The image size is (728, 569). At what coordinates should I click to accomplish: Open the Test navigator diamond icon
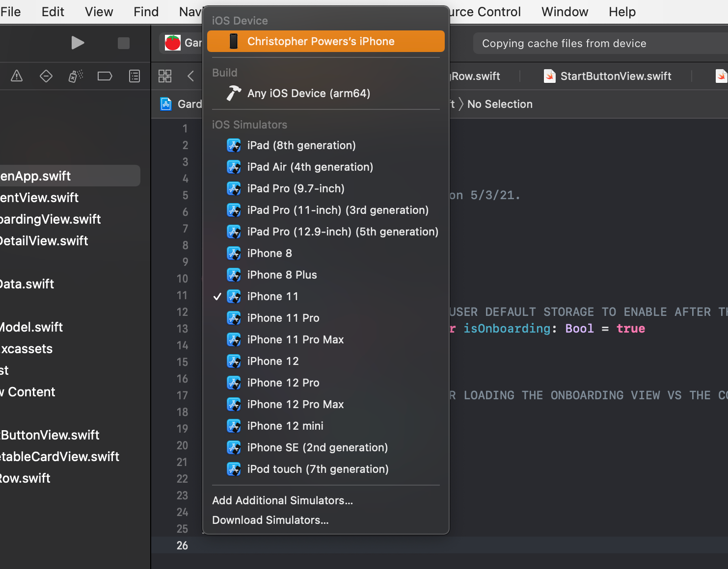point(46,76)
